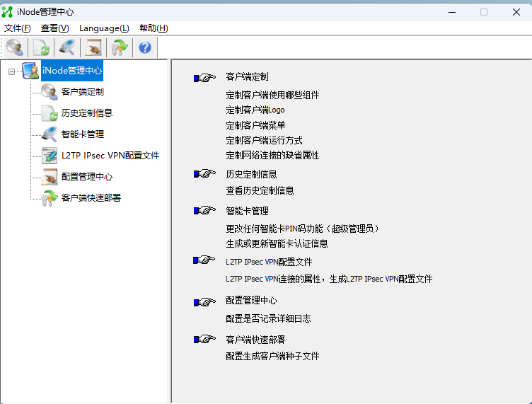Click the pointing hand icon next to 历史定制信息 heading

(204, 173)
